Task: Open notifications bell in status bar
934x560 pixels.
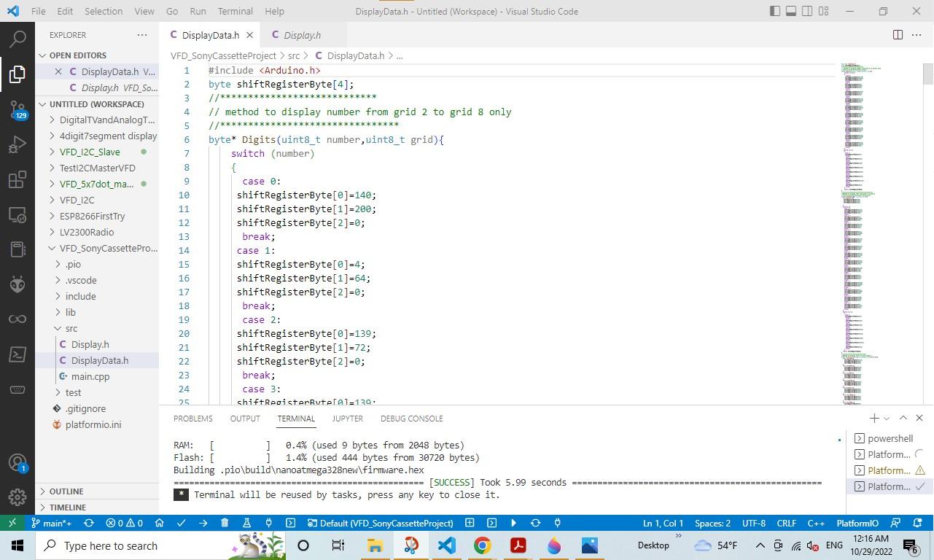Action: [x=918, y=523]
